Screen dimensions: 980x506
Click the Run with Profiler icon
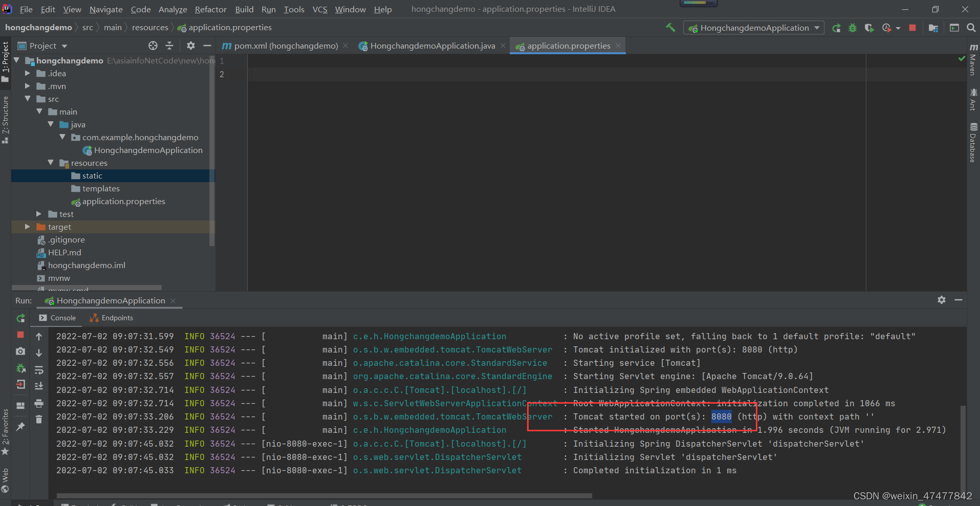tap(886, 28)
